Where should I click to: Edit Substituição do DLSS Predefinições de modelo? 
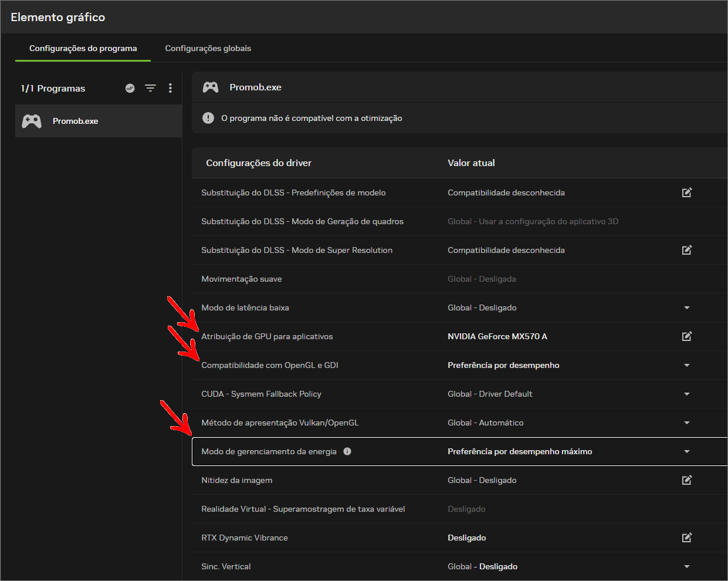pos(686,192)
